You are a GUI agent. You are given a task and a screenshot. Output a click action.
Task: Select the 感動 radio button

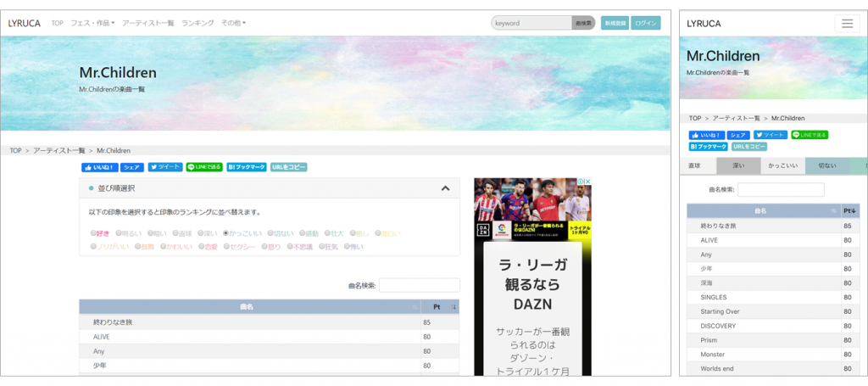coord(302,233)
